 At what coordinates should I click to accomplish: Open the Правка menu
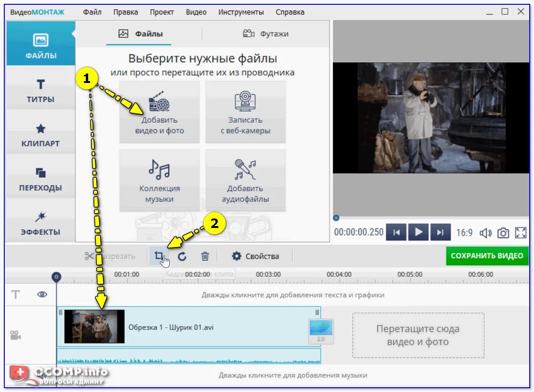[x=126, y=12]
